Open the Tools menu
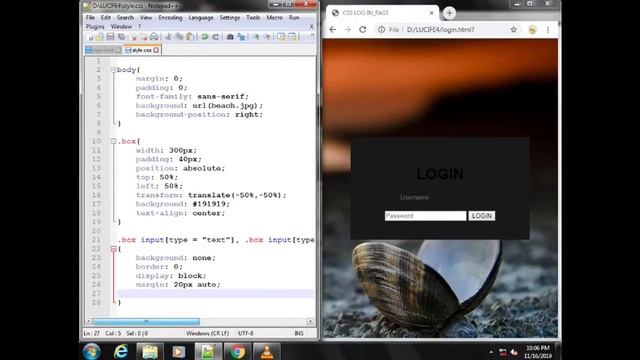Screen dimensions: 640x360 pos(253,18)
